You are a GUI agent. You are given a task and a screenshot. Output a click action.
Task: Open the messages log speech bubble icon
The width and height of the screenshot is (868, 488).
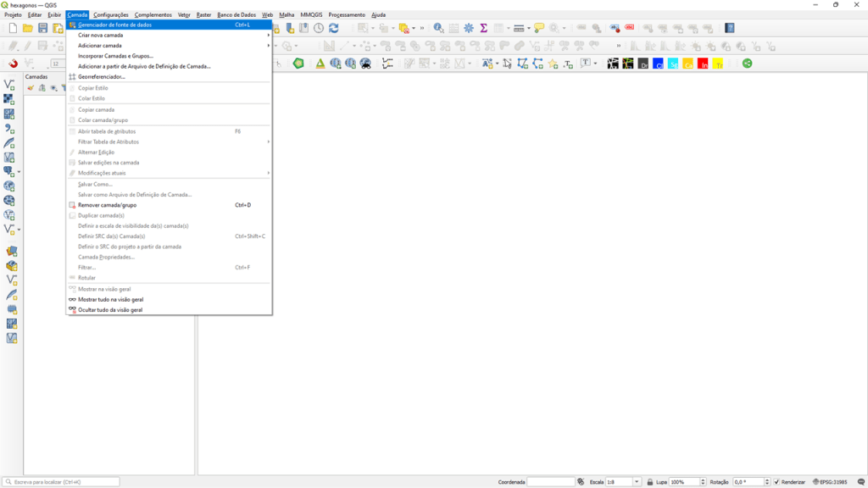[x=539, y=28]
